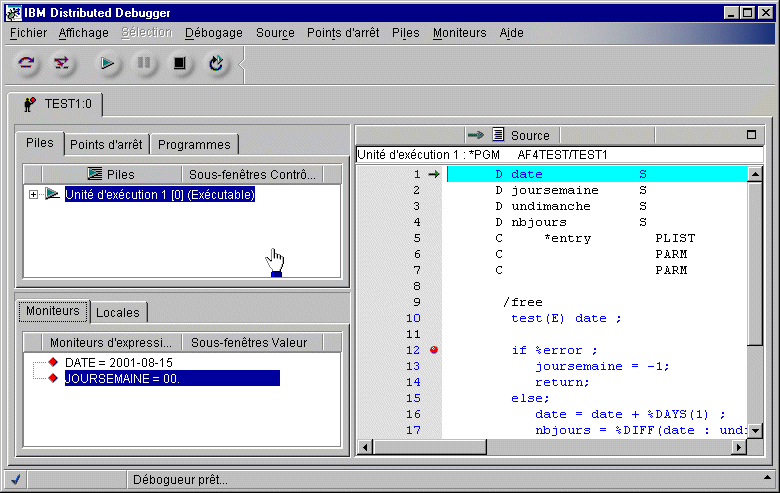Select the Points d'arrêt panel tab

(105, 144)
